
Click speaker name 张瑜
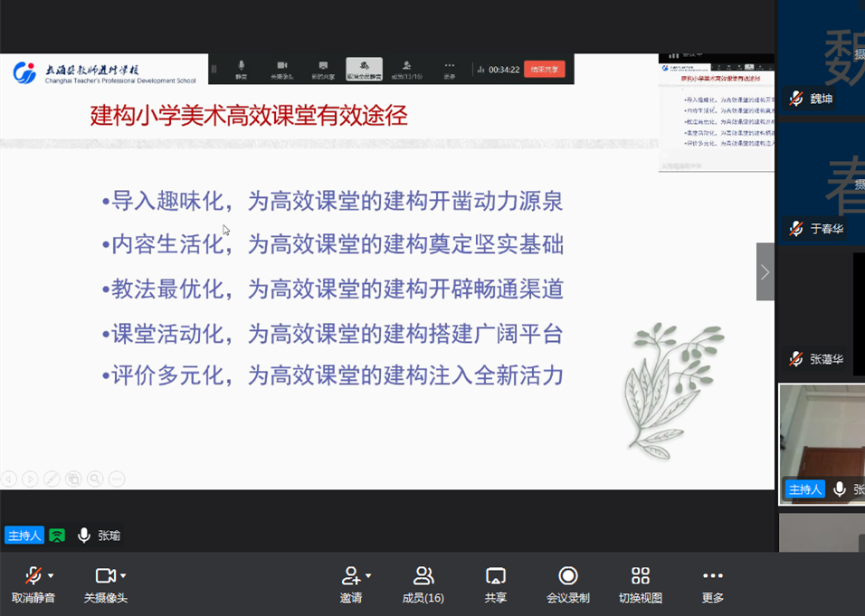(109, 535)
